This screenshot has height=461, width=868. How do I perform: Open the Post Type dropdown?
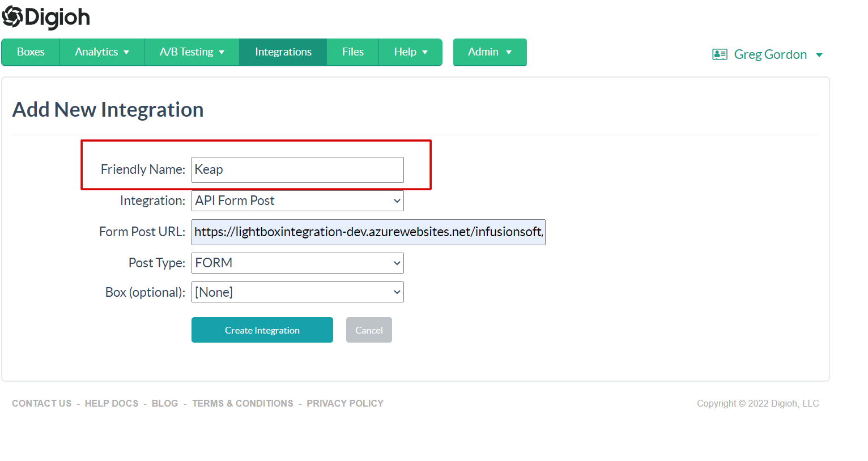click(297, 263)
